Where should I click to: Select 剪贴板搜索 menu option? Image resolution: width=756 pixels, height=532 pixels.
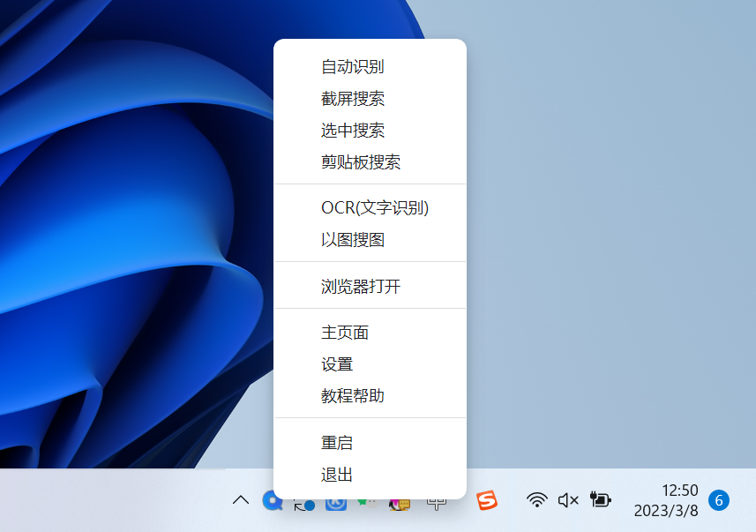click(x=370, y=162)
